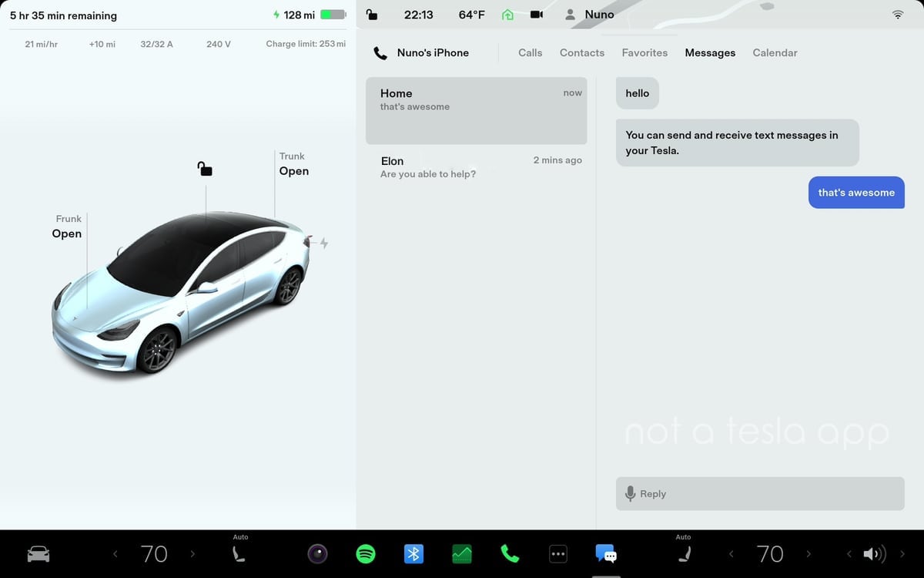Open the green stocks chart app
Image resolution: width=924 pixels, height=578 pixels.
pyautogui.click(x=462, y=554)
